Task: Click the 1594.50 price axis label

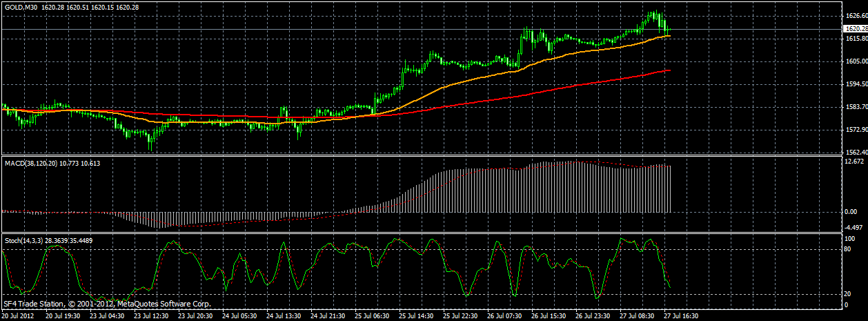Action: [856, 84]
